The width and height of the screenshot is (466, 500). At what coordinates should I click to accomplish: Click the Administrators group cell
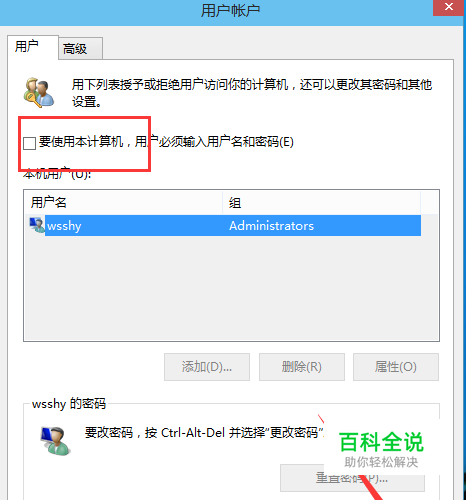point(271,226)
